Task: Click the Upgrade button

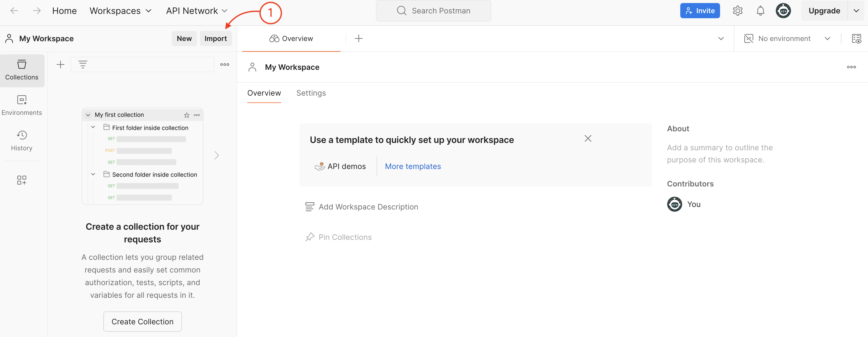Action: coord(824,11)
